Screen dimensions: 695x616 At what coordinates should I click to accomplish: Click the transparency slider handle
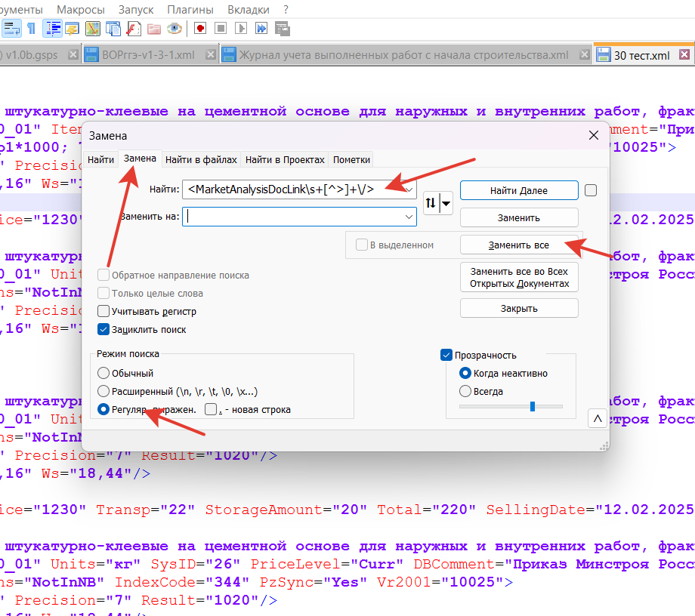click(x=533, y=406)
